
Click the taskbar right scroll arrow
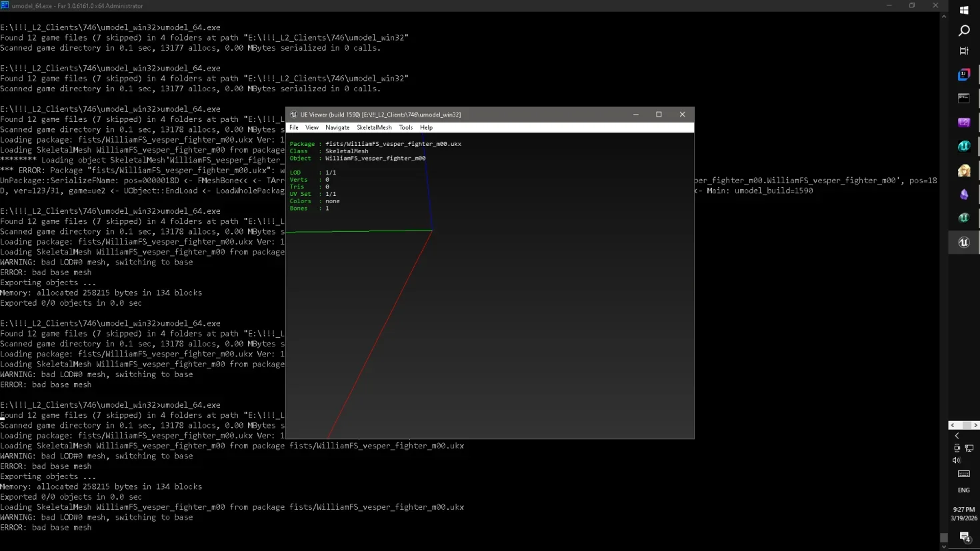point(975,425)
